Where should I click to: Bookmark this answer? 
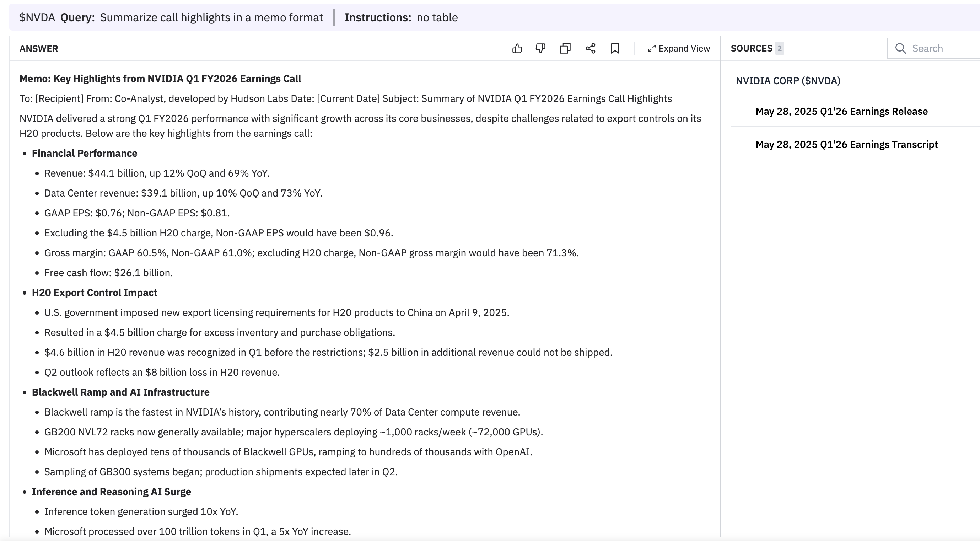click(615, 48)
